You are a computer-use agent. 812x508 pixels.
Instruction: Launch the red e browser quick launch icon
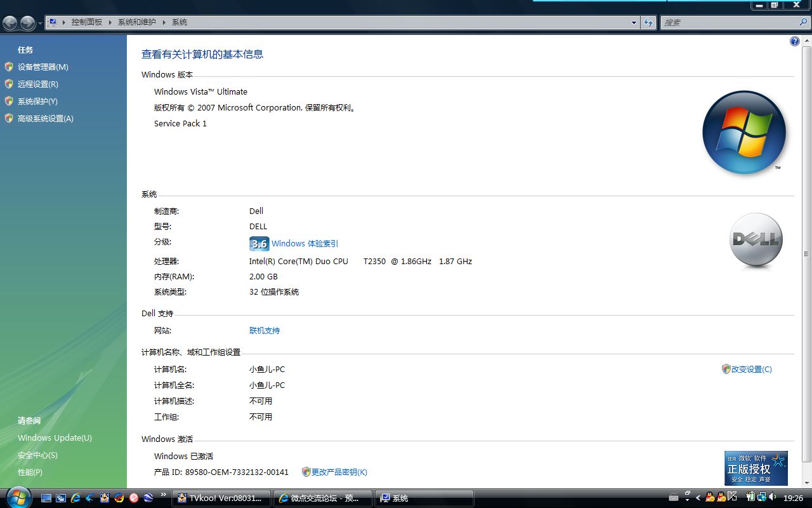pyautogui.click(x=134, y=498)
